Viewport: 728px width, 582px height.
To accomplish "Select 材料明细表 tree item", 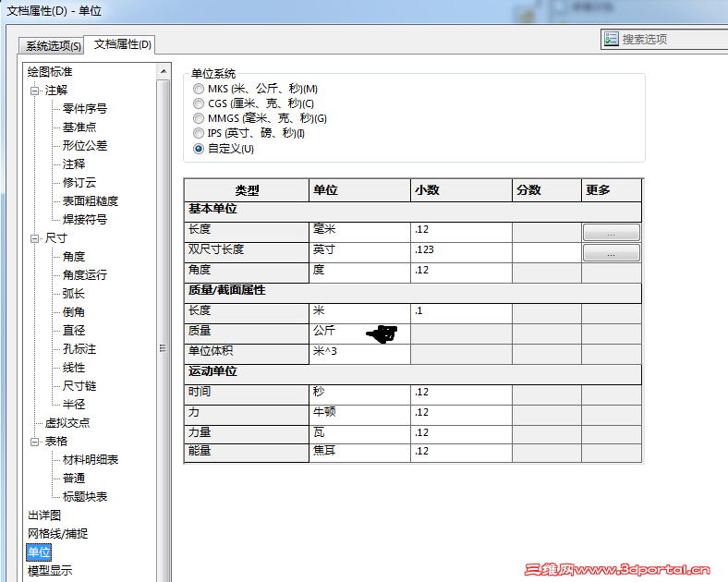I will (x=91, y=460).
